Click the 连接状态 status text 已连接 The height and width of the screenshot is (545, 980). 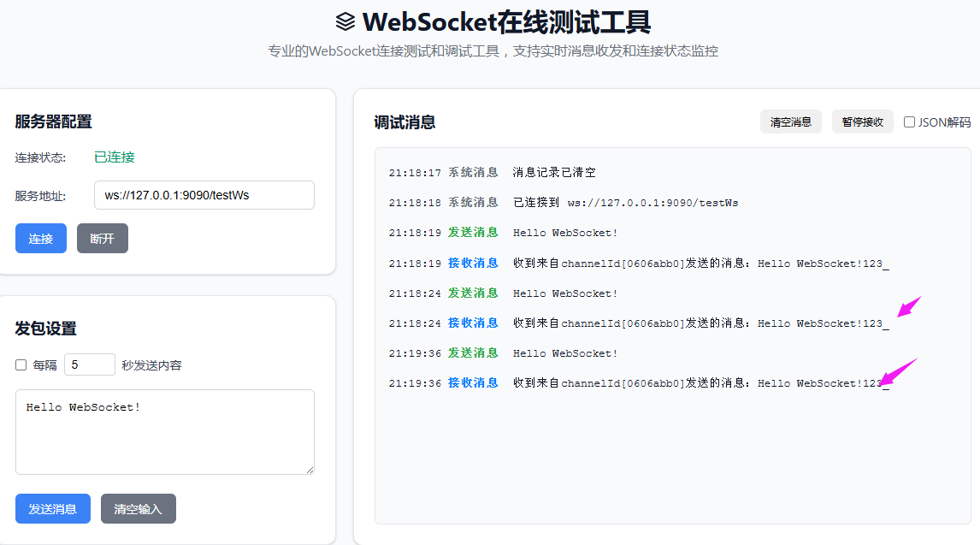(x=114, y=157)
